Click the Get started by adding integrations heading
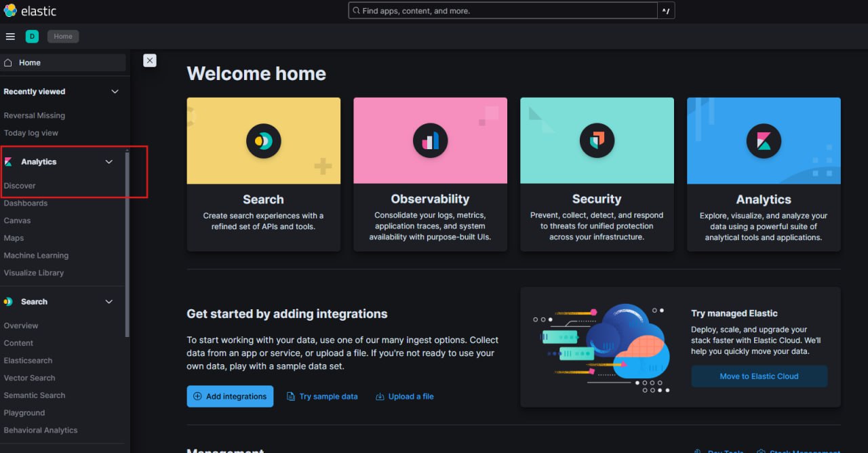868x453 pixels. (x=288, y=314)
